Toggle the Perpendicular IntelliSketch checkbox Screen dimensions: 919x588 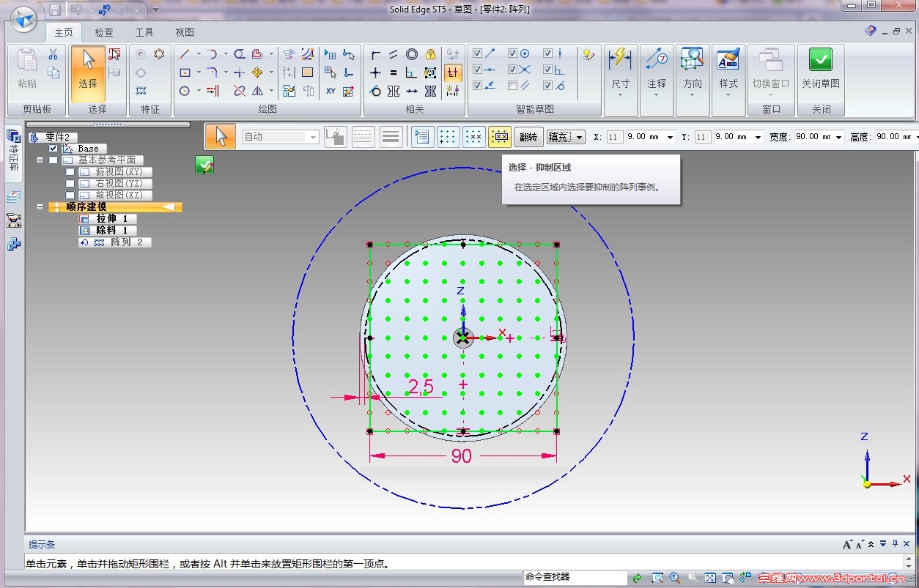(547, 70)
